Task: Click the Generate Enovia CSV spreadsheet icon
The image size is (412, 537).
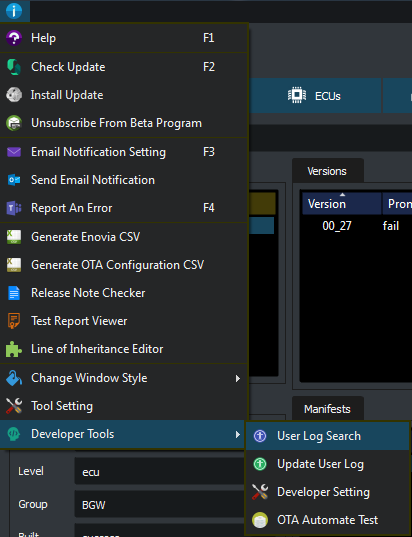Action: (x=14, y=237)
